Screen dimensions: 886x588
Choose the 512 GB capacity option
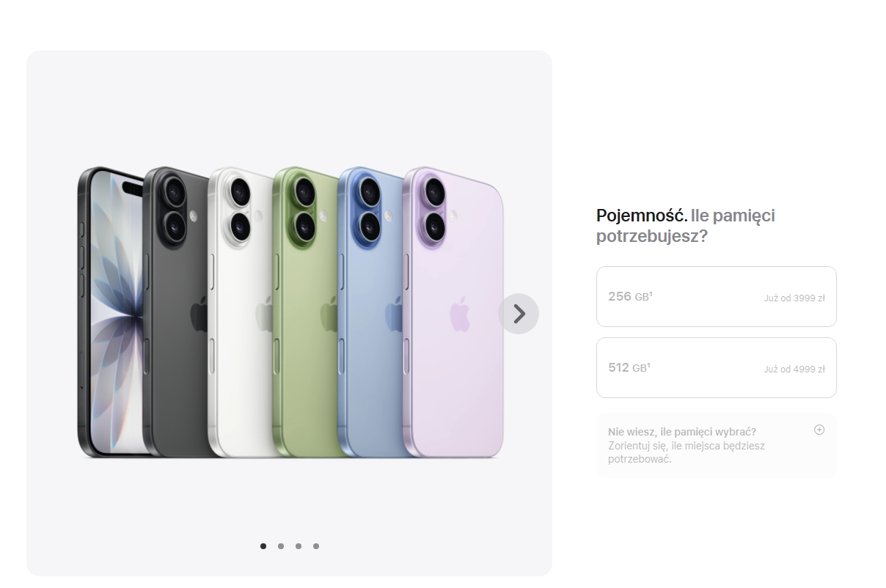tap(716, 367)
